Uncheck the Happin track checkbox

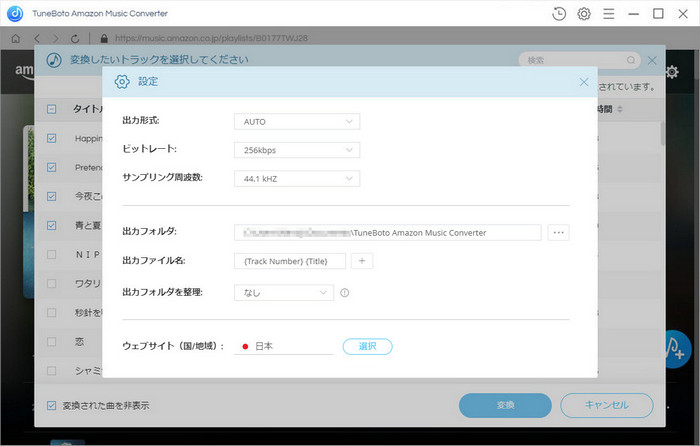[x=52, y=138]
